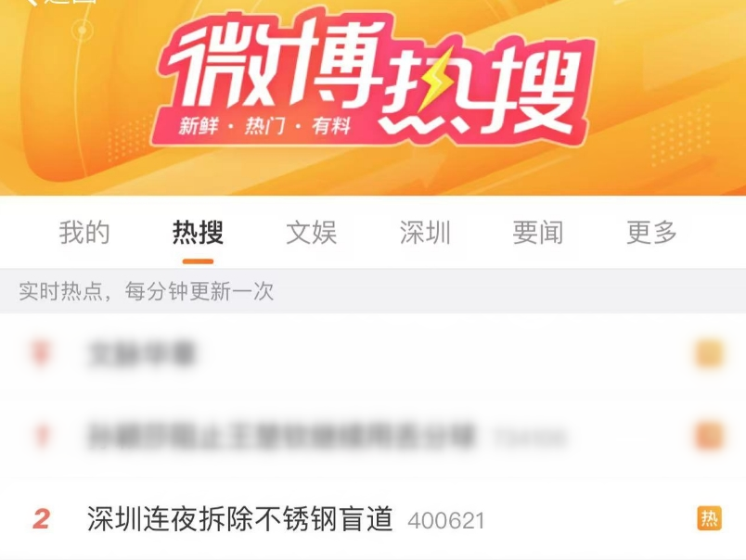Open the 我的 tab
This screenshot has width=746, height=560.
pos(84,233)
